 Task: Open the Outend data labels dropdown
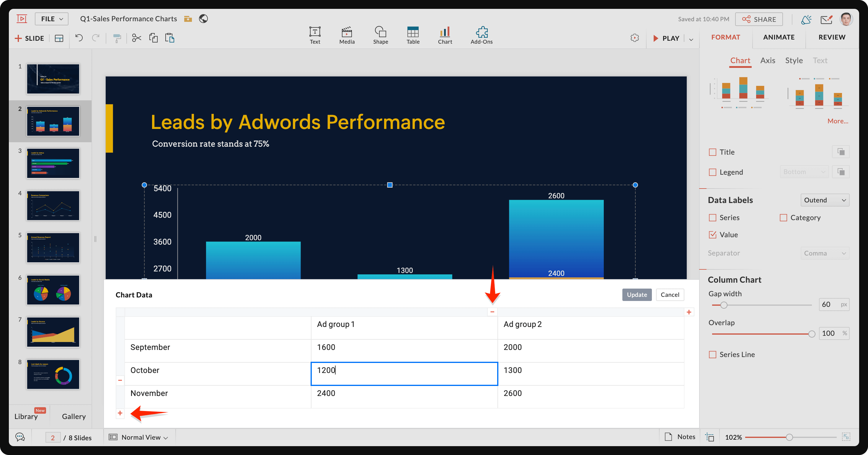tap(824, 200)
